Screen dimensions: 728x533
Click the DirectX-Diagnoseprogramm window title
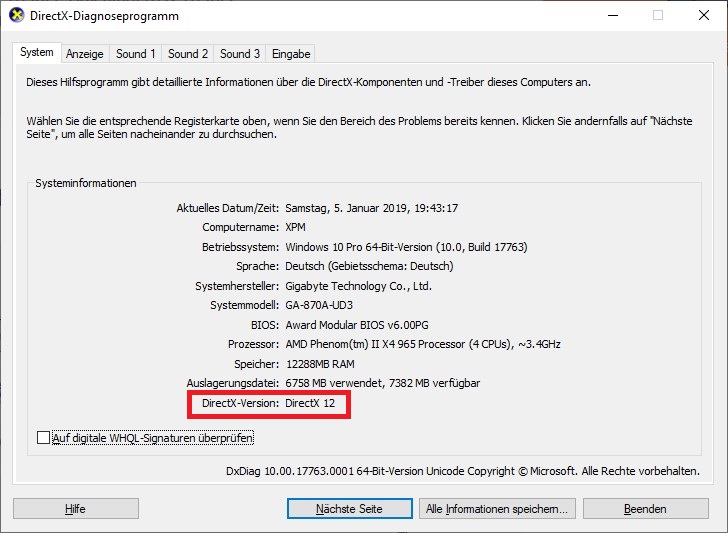click(104, 16)
